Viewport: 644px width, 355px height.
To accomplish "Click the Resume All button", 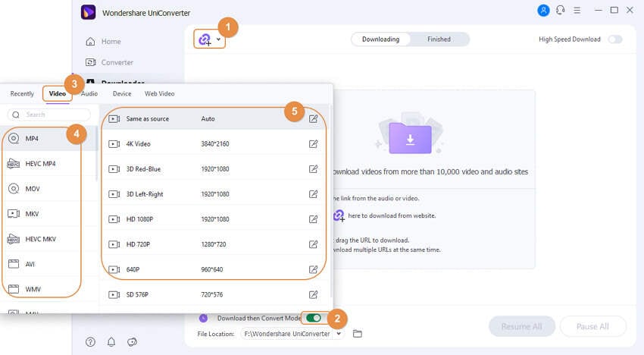I will [x=521, y=327].
